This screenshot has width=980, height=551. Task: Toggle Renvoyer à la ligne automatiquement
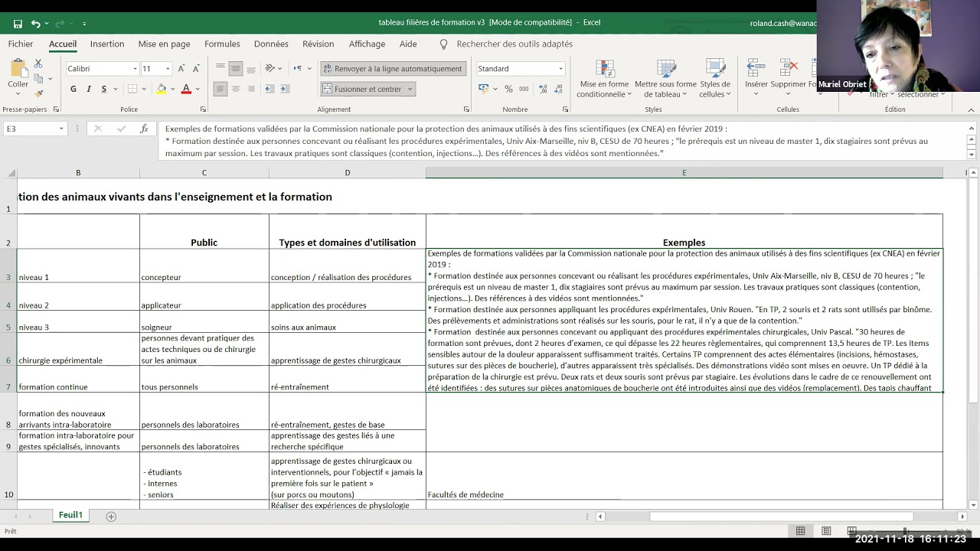[393, 68]
